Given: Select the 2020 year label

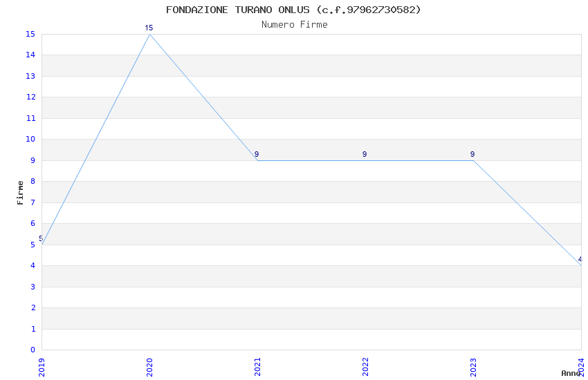Looking at the screenshot, I should pyautogui.click(x=149, y=367).
